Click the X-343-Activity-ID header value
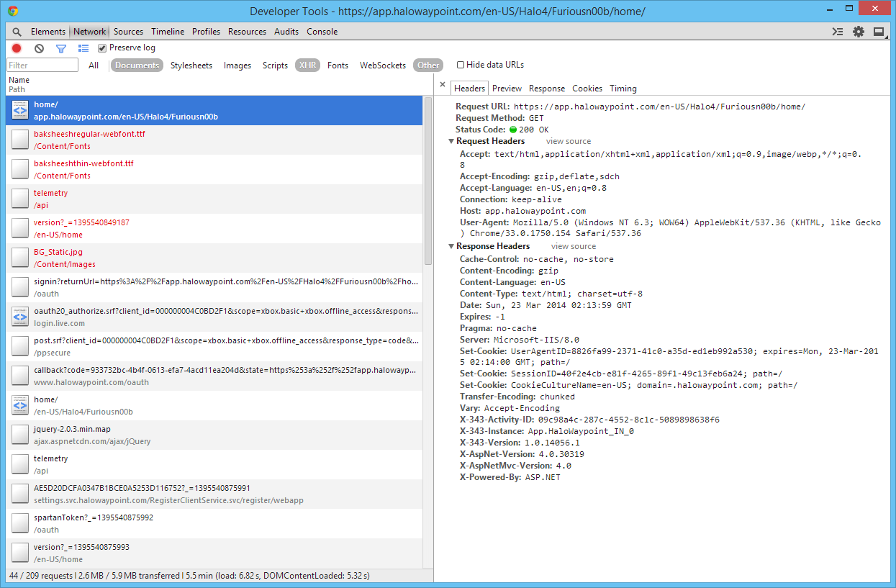The image size is (896, 588). click(x=629, y=420)
